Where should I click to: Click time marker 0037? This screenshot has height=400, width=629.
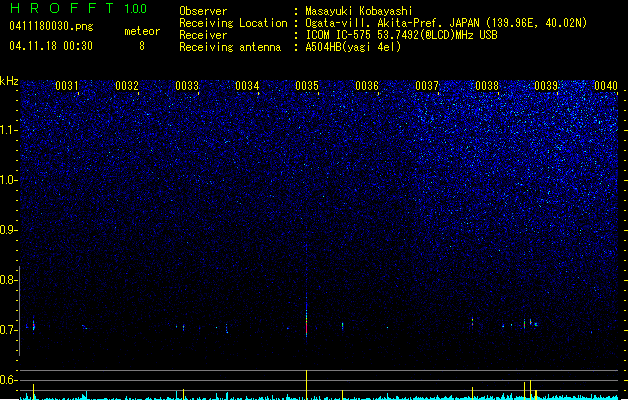point(427,85)
